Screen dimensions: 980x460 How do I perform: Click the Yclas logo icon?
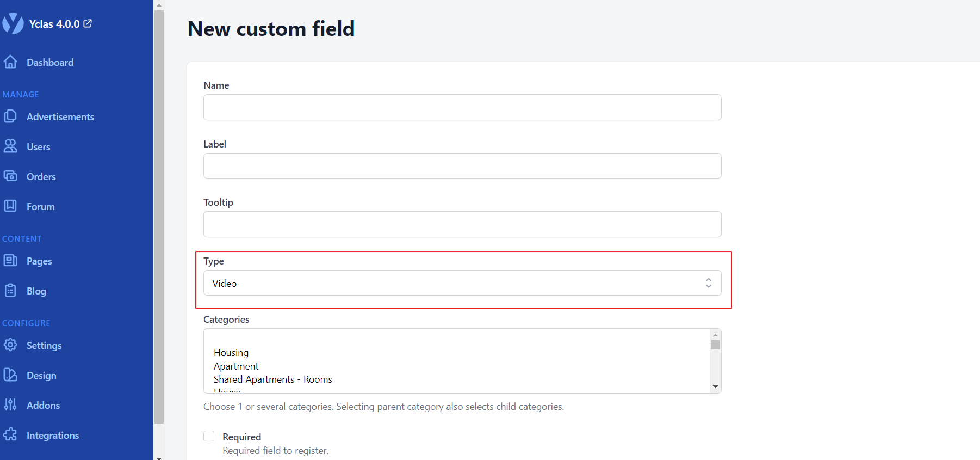pos(13,23)
